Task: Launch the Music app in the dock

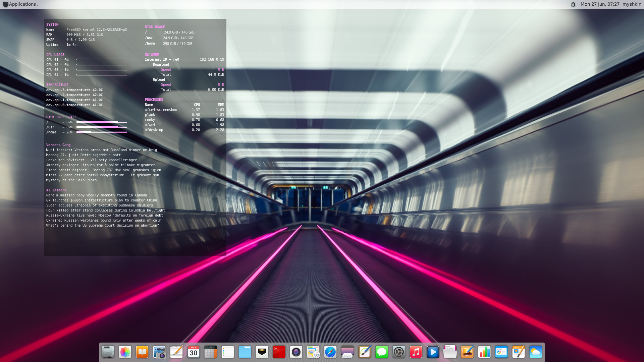Action: click(416, 352)
